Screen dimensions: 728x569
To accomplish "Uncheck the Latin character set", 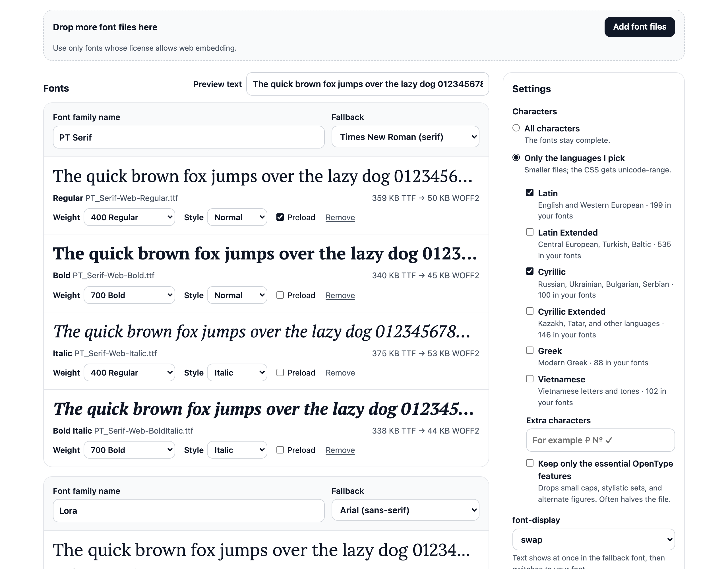I will click(530, 193).
